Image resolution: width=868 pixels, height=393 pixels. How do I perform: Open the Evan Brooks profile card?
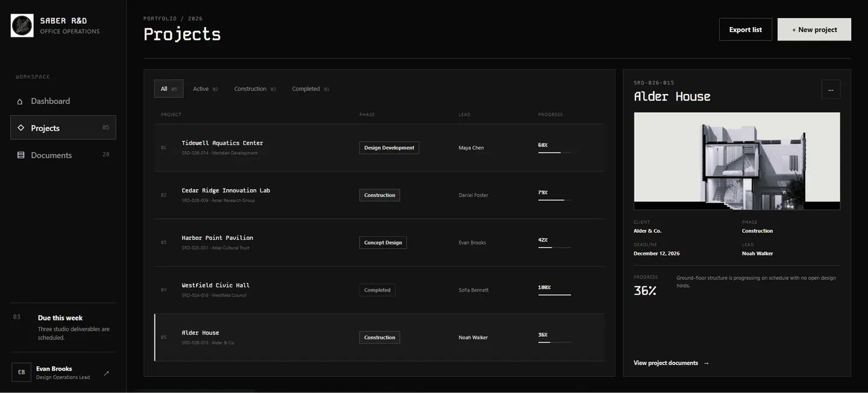(63, 373)
